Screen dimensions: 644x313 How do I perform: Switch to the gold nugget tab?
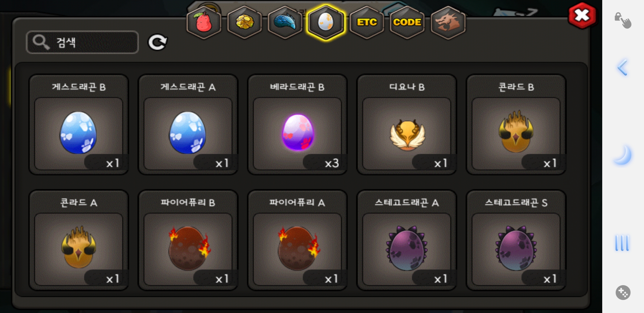(245, 22)
